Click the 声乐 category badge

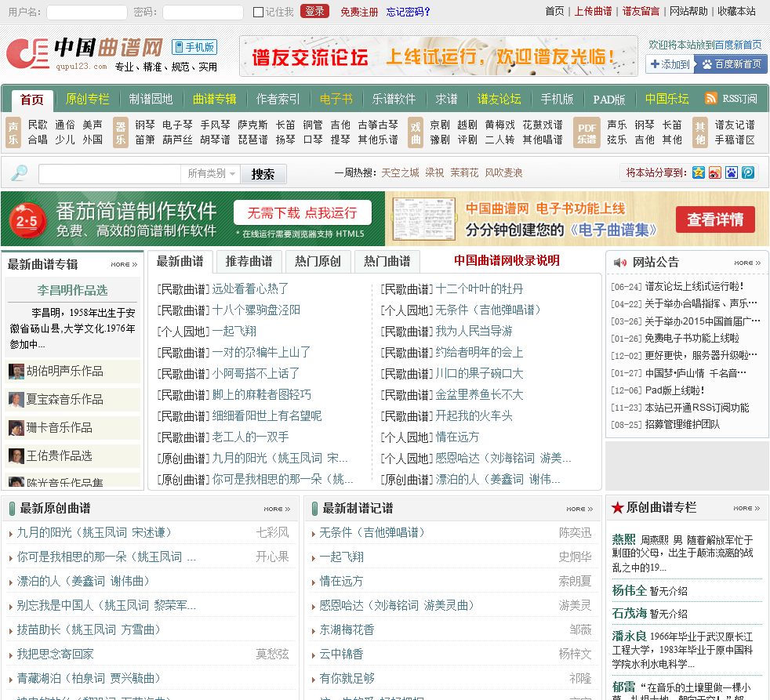click(13, 132)
